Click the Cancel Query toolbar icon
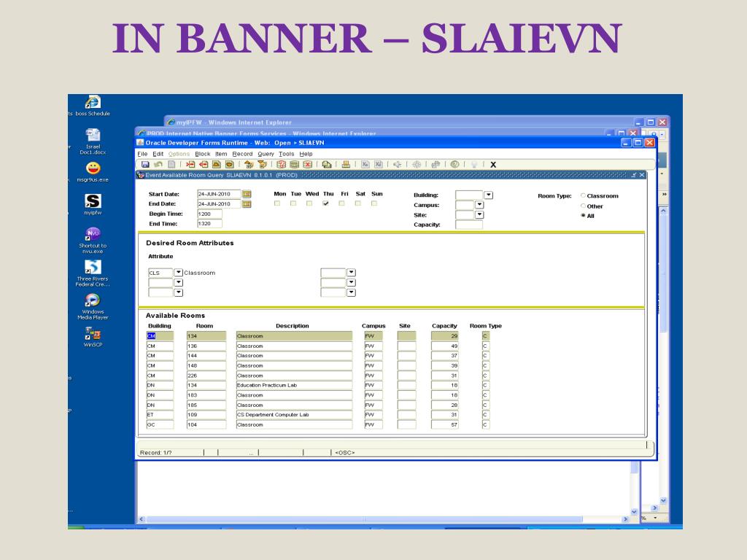747x560 pixels. click(x=308, y=164)
